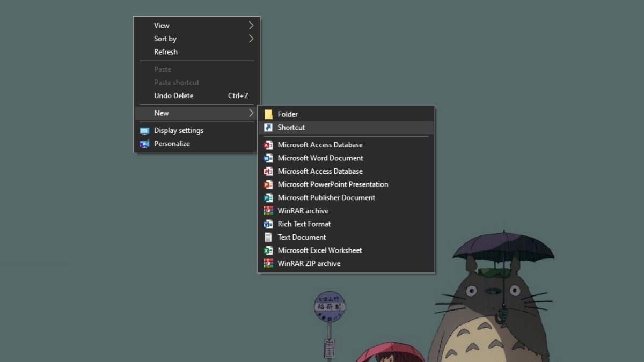Select the Microsoft PowerPoint Presentation icon

pyautogui.click(x=268, y=184)
